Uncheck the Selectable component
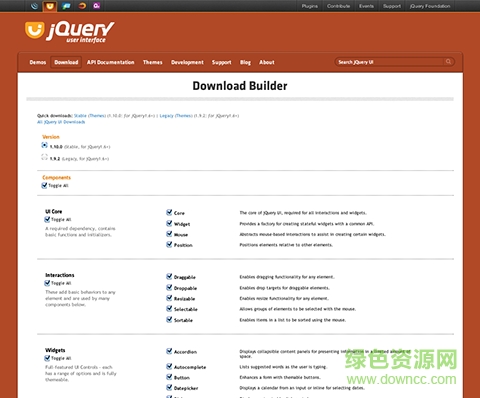 click(169, 309)
